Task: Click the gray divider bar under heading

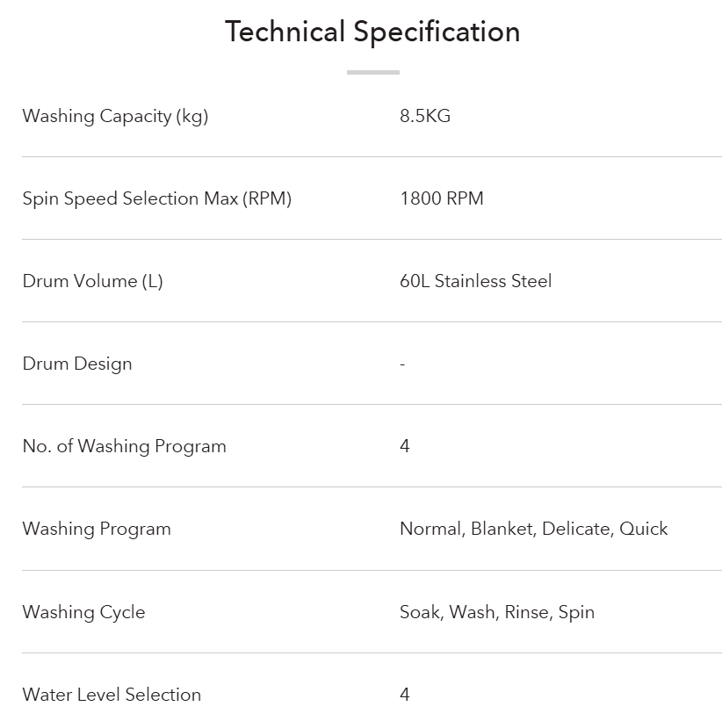Action: [372, 72]
